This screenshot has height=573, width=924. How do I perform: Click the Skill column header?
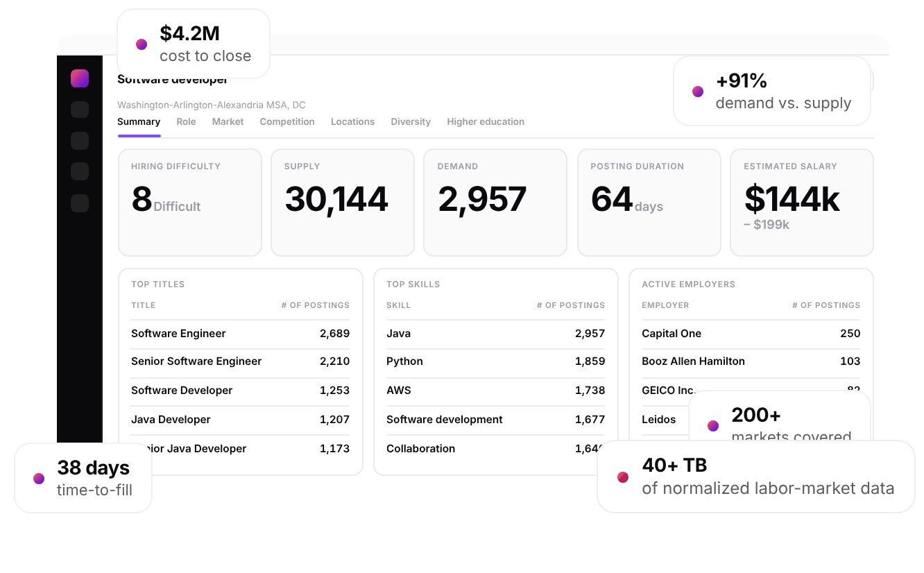point(398,305)
